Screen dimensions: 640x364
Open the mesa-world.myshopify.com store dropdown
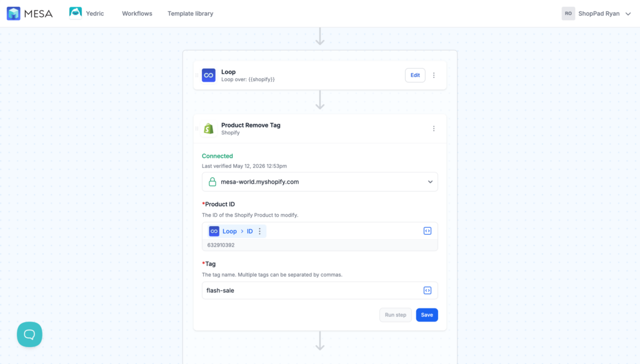pos(319,182)
